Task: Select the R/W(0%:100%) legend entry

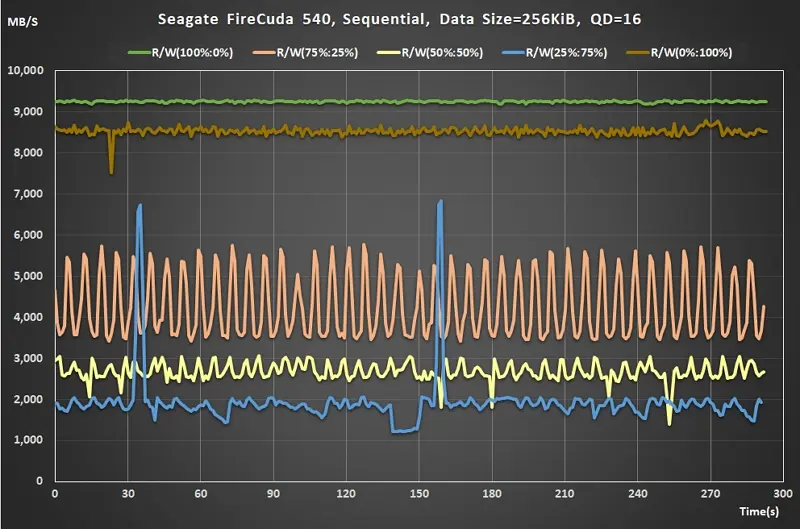Action: click(x=679, y=53)
